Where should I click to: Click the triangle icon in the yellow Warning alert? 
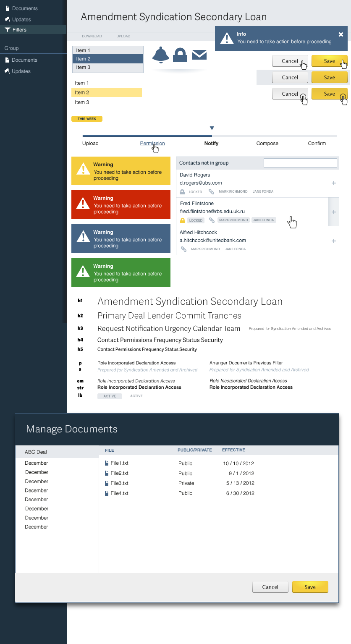(x=83, y=168)
